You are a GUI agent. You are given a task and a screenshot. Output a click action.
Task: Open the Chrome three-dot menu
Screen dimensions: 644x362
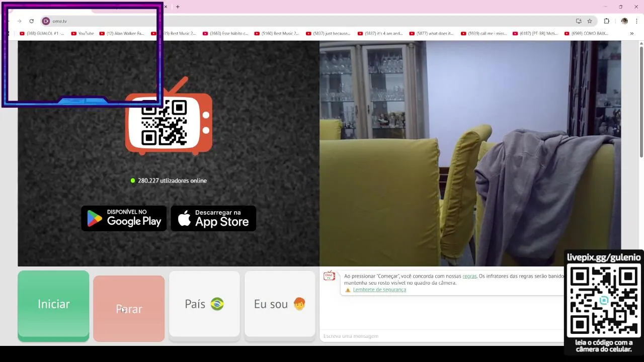(x=636, y=21)
